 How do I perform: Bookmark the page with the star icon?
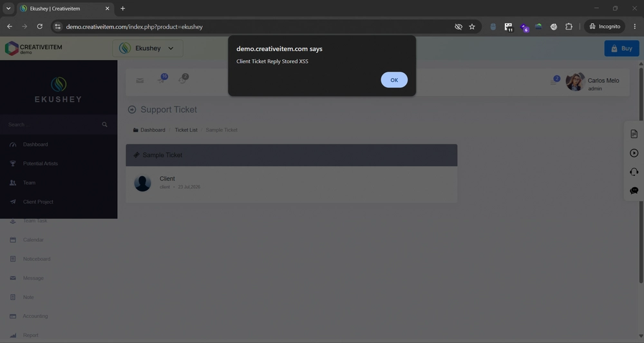tap(472, 26)
